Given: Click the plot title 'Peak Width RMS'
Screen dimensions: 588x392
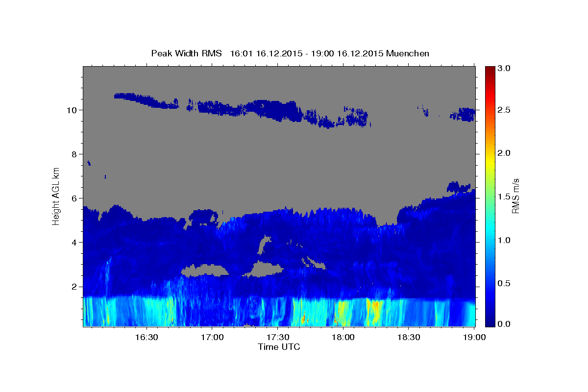Looking at the screenshot, I should (186, 53).
